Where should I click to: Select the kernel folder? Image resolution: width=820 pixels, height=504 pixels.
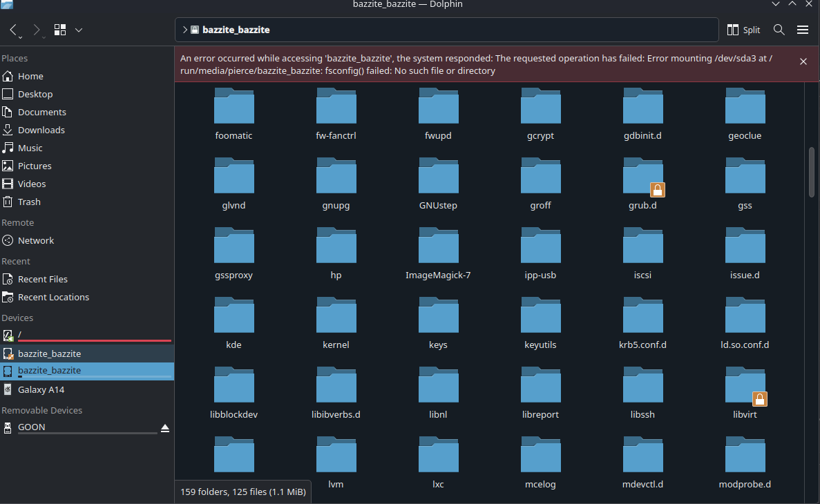coord(336,323)
